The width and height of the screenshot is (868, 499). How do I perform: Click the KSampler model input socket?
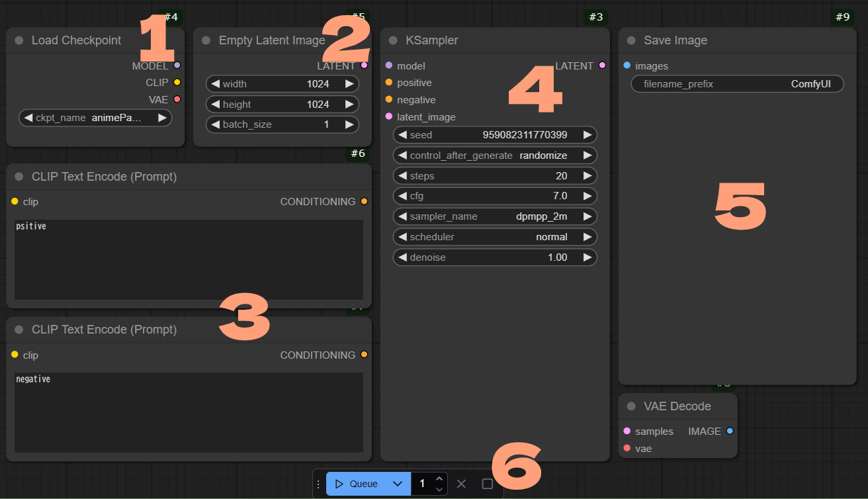pyautogui.click(x=388, y=66)
